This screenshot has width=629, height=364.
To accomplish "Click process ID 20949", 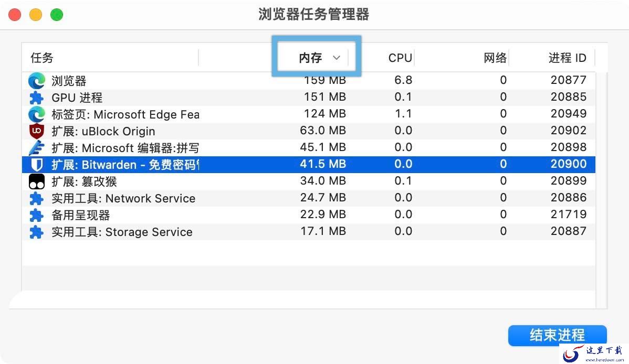I will coord(569,114).
